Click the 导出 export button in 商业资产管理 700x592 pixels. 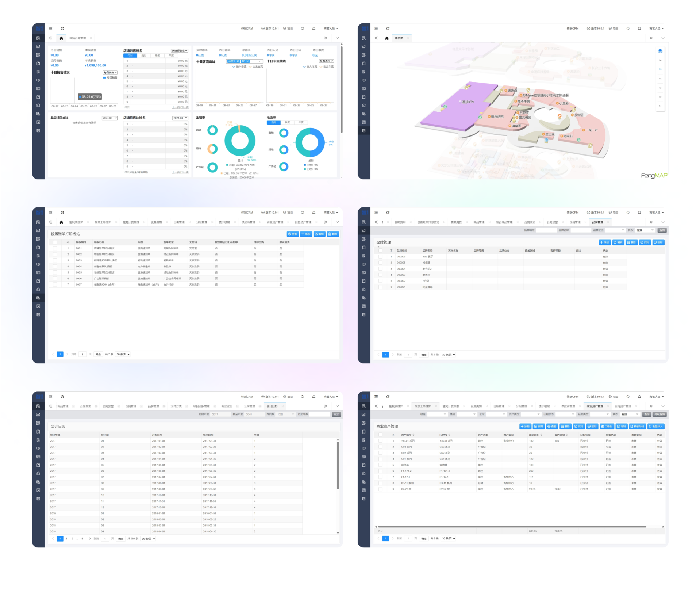621,426
